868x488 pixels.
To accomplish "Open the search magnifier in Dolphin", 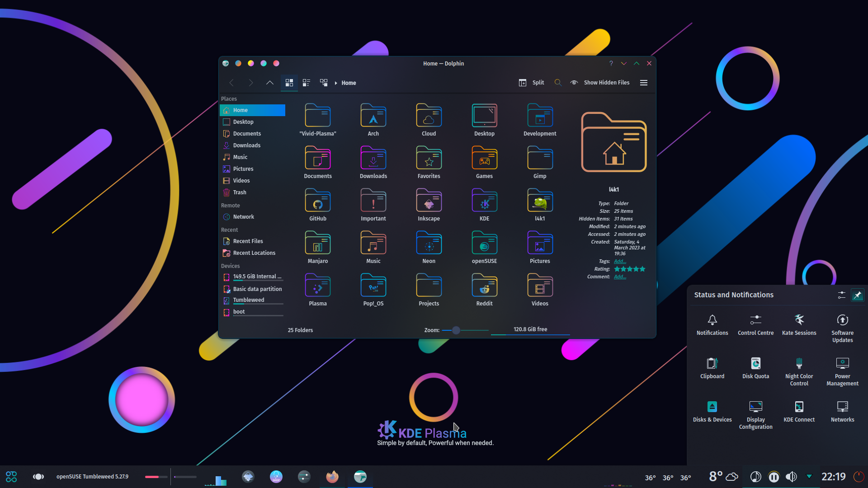I will 558,83.
